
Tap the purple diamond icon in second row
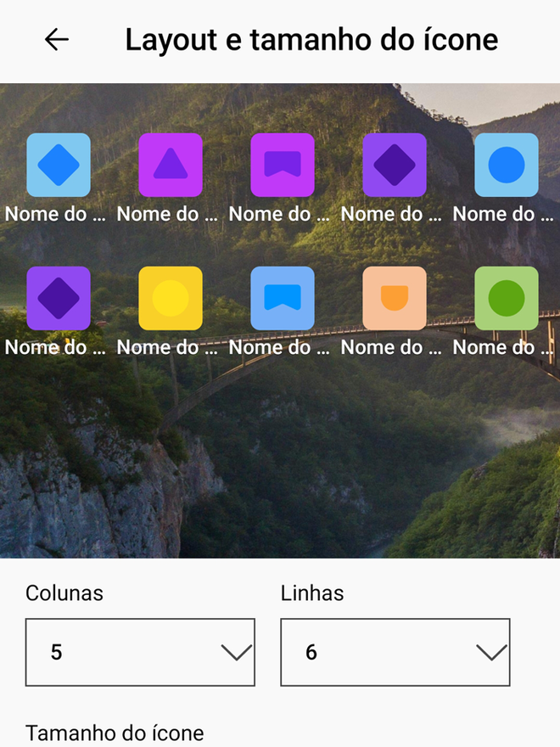pyautogui.click(x=59, y=298)
